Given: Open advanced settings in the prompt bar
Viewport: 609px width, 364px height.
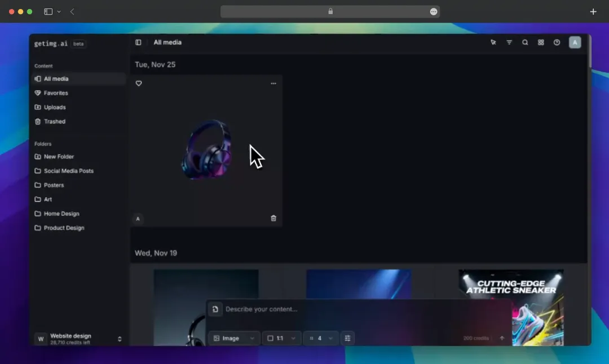Looking at the screenshot, I should click(x=348, y=338).
